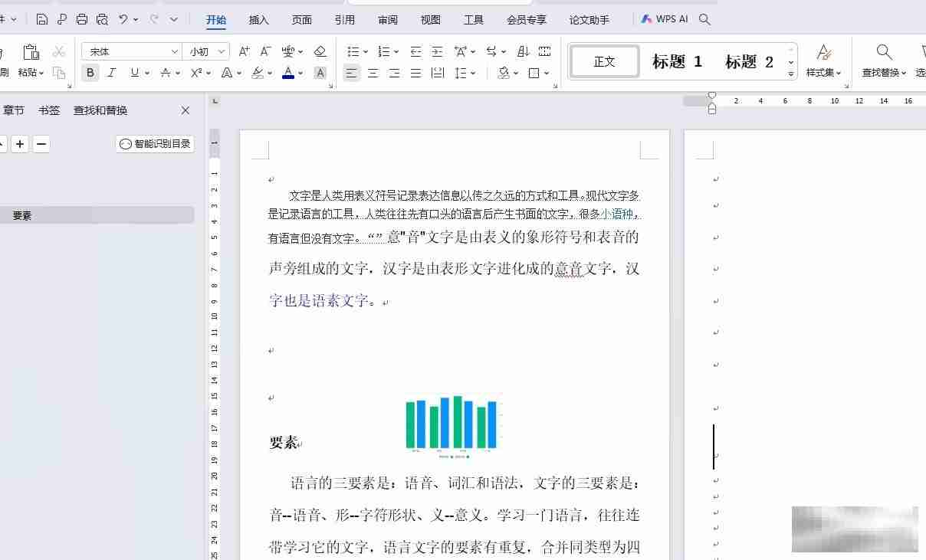The height and width of the screenshot is (560, 926).
Task: Select the Center align icon
Action: click(x=373, y=73)
